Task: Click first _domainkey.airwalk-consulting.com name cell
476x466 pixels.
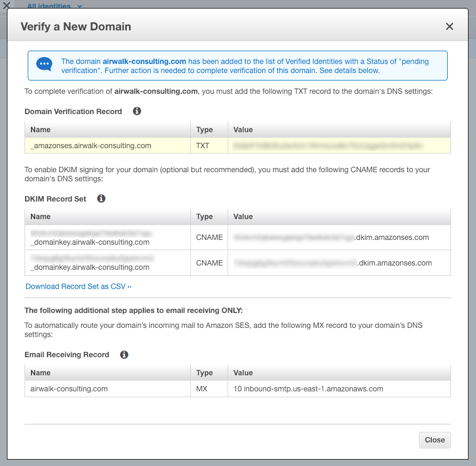Action: tap(108, 237)
